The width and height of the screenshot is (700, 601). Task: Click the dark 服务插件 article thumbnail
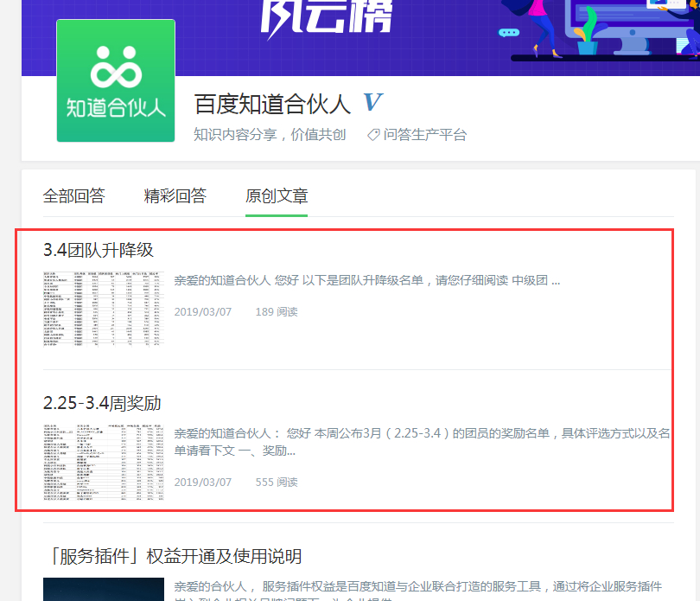[x=104, y=590]
